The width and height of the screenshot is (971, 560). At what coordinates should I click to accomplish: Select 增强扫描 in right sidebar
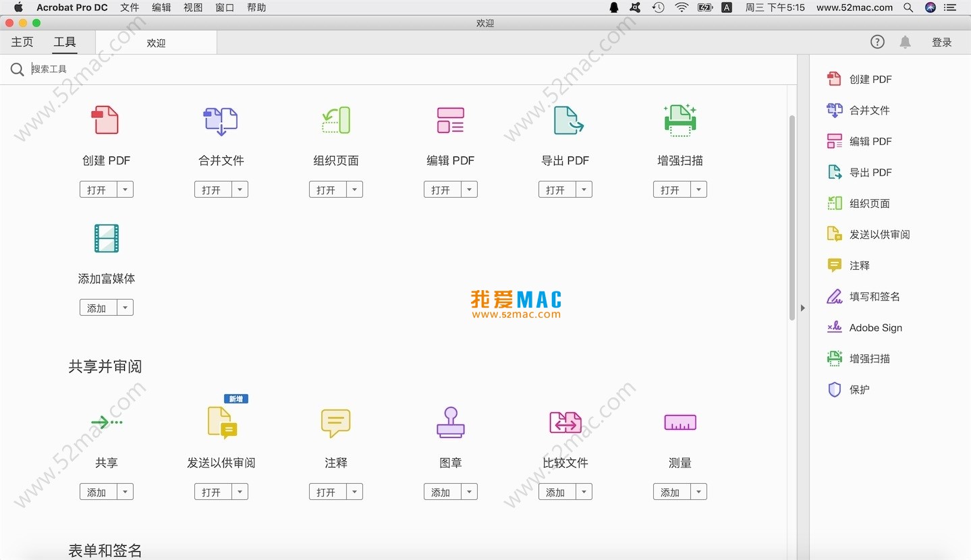[858, 358]
